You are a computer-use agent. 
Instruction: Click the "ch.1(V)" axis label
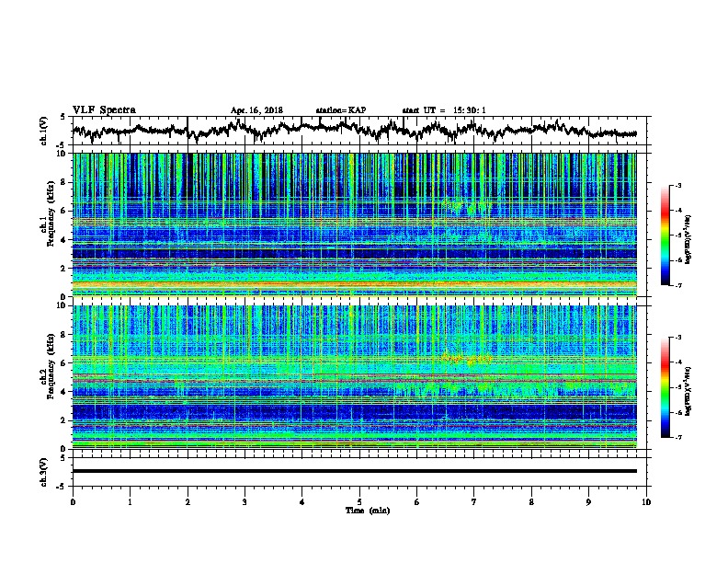click(44, 131)
